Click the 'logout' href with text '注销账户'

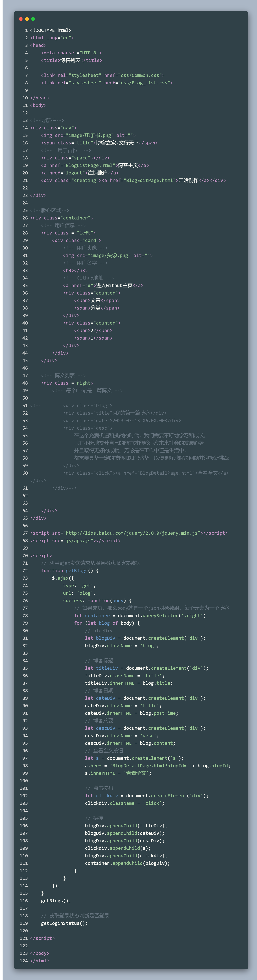(x=80, y=173)
